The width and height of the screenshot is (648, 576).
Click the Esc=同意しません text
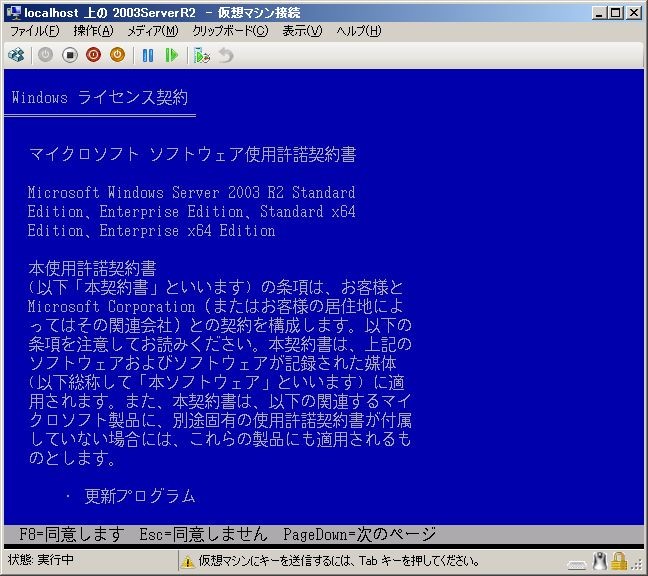coord(203,534)
